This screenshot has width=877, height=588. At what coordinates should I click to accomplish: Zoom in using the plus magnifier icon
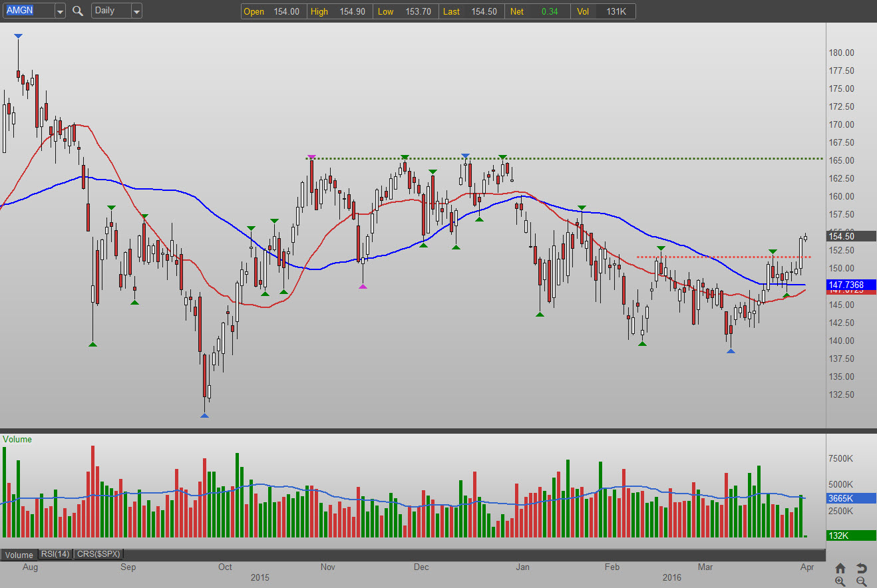tap(840, 581)
